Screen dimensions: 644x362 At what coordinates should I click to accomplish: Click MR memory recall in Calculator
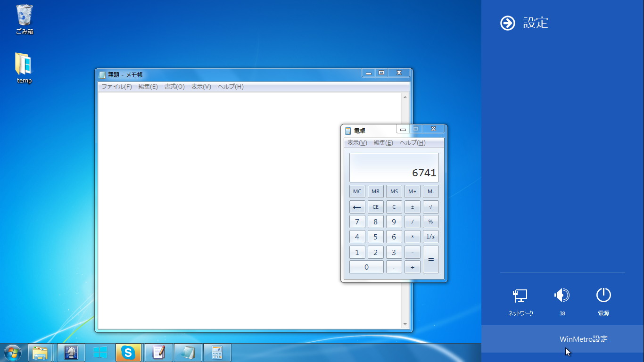point(375,191)
